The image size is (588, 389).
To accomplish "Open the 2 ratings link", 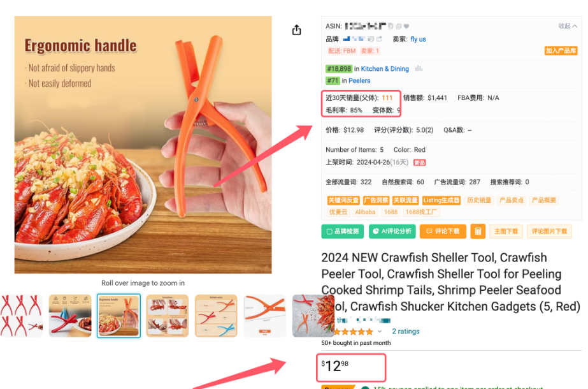I will pos(406,331).
